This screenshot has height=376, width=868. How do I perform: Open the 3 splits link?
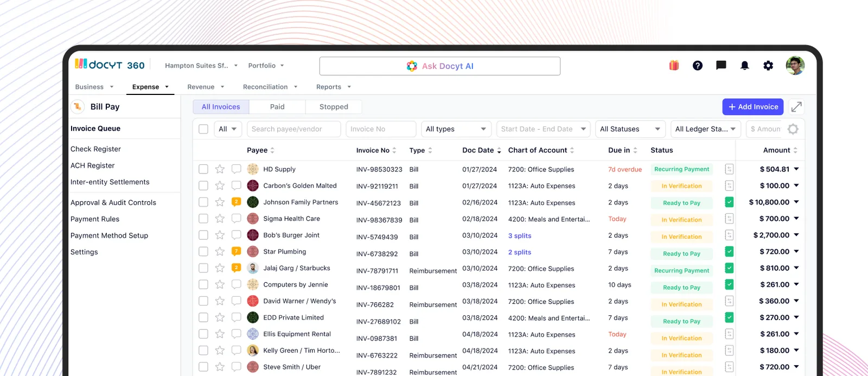click(x=520, y=235)
